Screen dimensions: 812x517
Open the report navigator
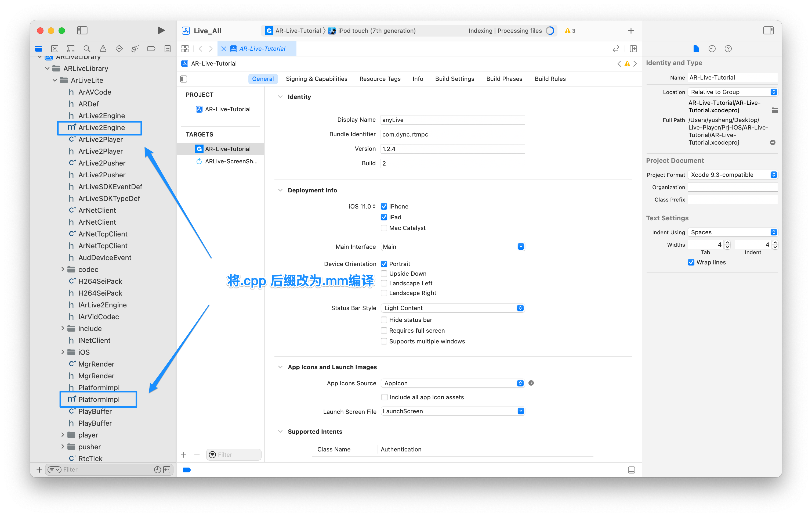[x=168, y=49]
